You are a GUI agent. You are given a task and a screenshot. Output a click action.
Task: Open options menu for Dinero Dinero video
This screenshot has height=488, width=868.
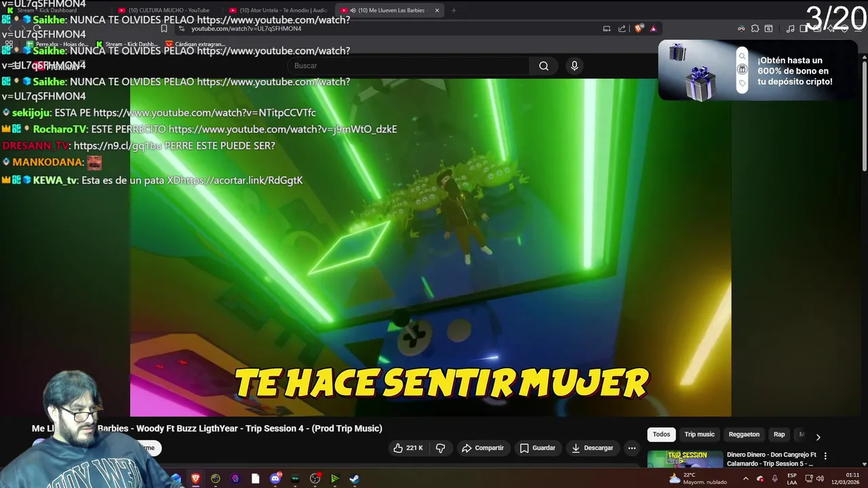tap(825, 456)
